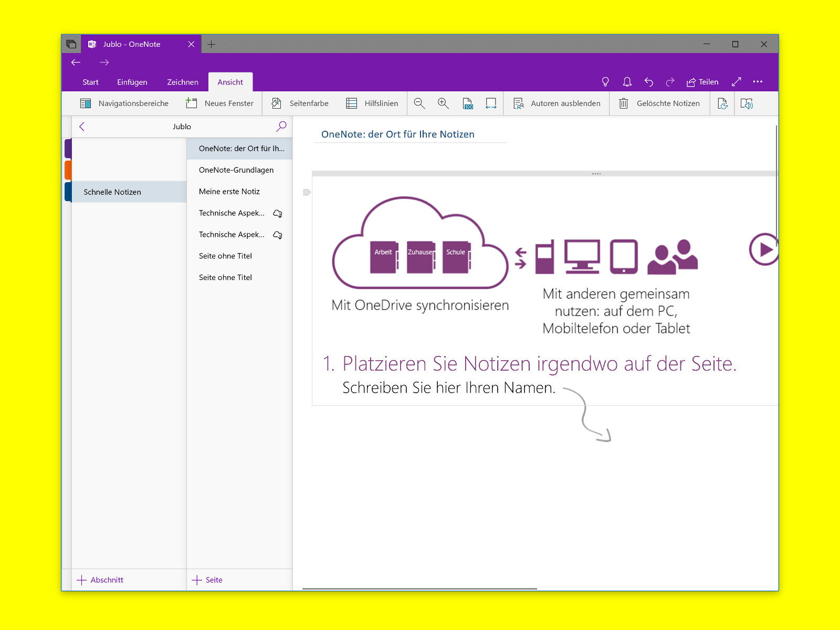Click the zoom in magnifier icon

coord(443,103)
